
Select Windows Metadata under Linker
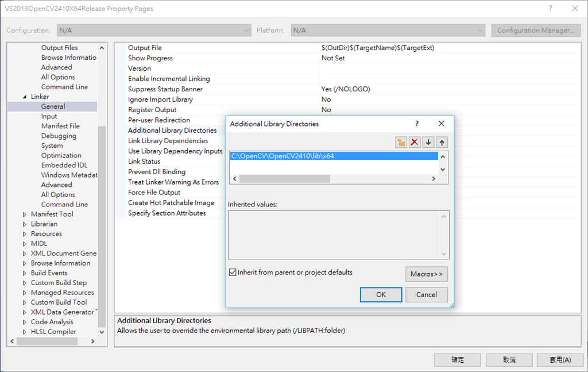pos(69,175)
